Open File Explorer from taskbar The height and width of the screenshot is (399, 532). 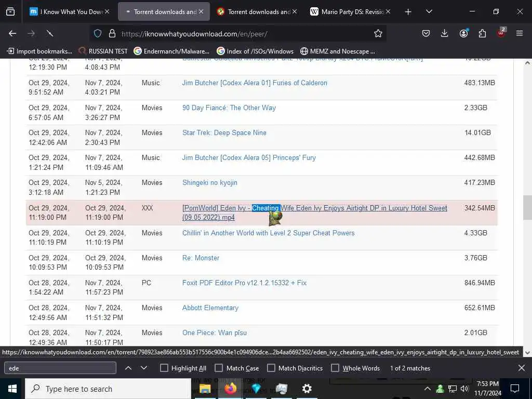(205, 389)
